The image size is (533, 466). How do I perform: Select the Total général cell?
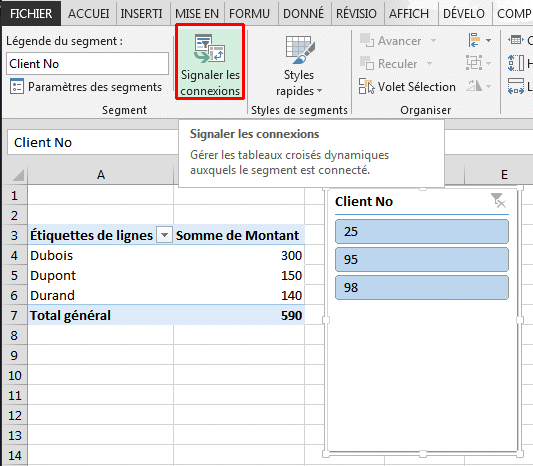(101, 315)
